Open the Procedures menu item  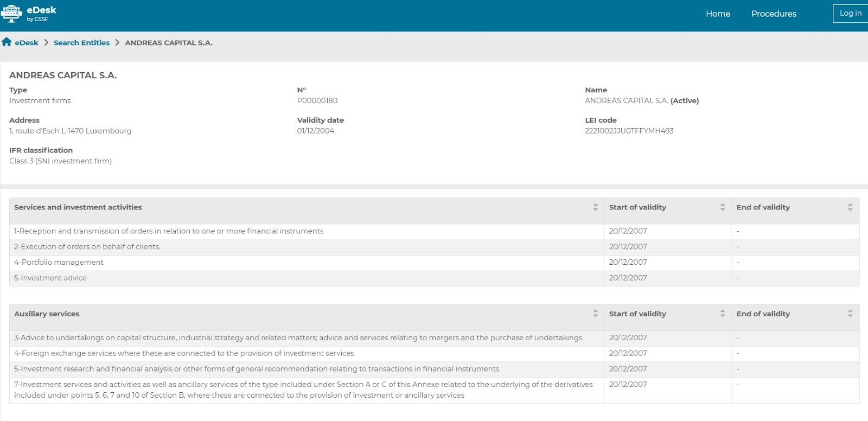774,14
